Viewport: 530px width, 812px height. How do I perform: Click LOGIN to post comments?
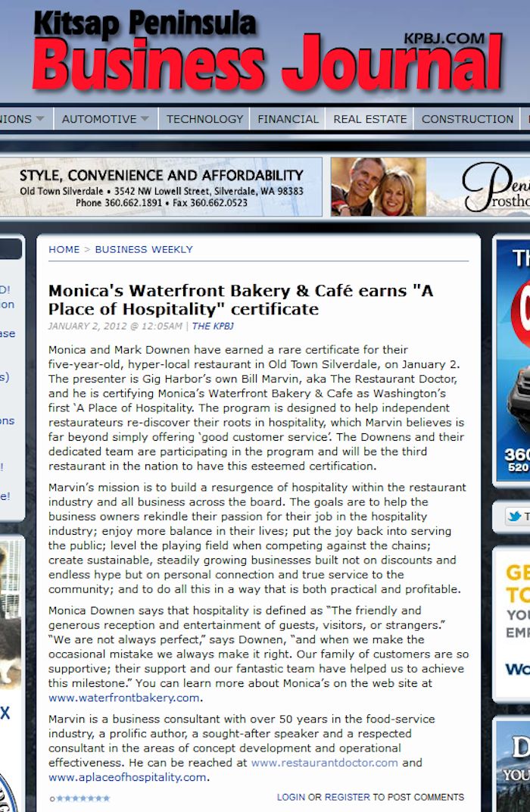click(291, 797)
